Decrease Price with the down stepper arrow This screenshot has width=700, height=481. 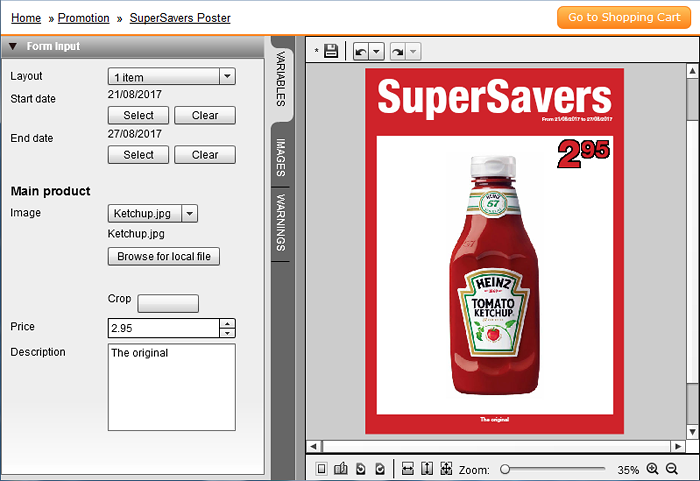pyautogui.click(x=228, y=333)
